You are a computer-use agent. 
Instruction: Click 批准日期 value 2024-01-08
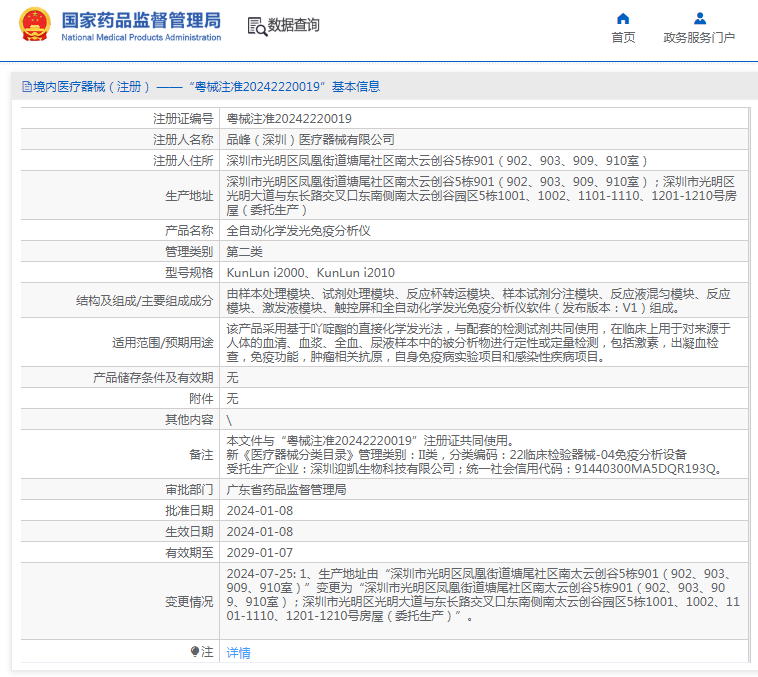click(260, 511)
